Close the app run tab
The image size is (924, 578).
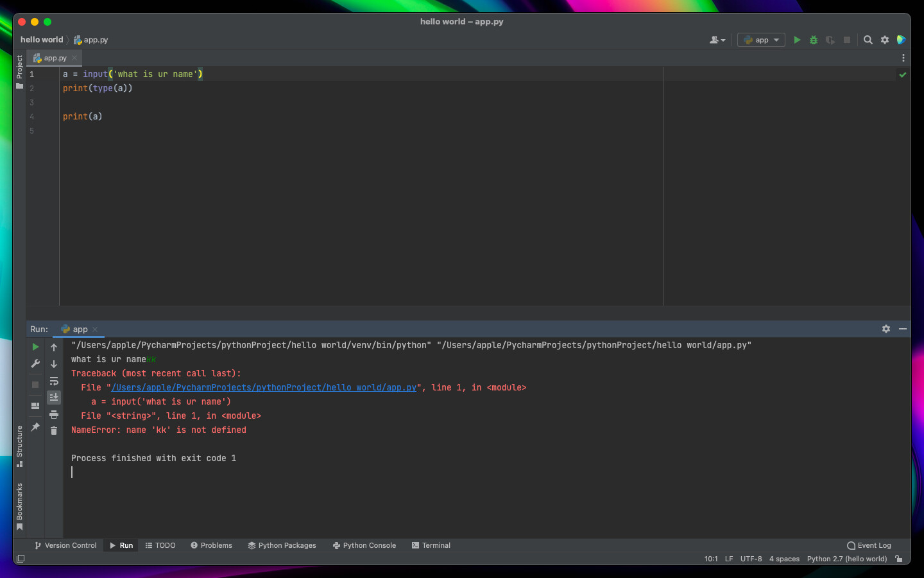(x=95, y=329)
